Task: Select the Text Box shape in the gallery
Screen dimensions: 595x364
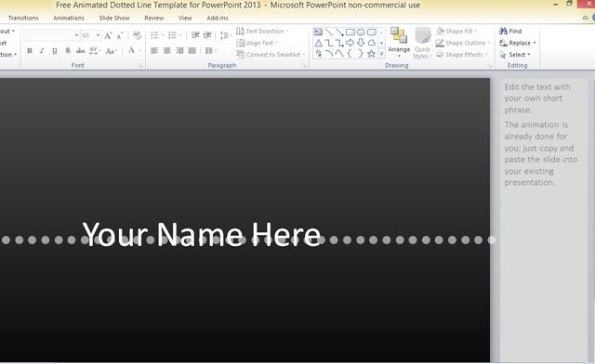Action: 318,32
